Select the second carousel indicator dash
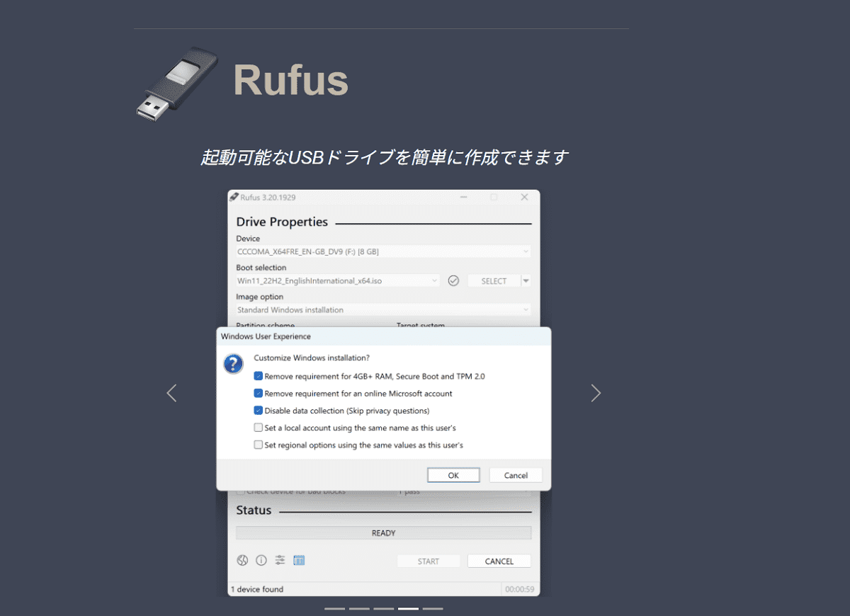The height and width of the screenshot is (616, 850). coord(359,608)
